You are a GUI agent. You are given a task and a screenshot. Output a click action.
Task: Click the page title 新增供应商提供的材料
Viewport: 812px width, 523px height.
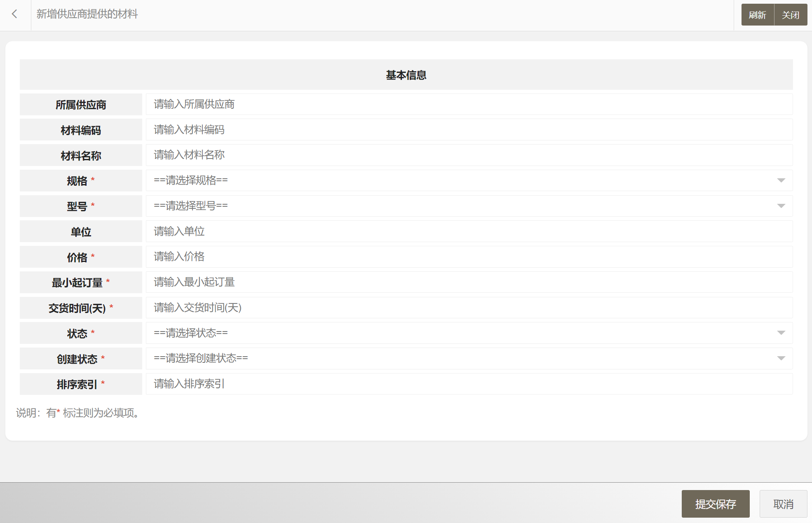pyautogui.click(x=87, y=14)
